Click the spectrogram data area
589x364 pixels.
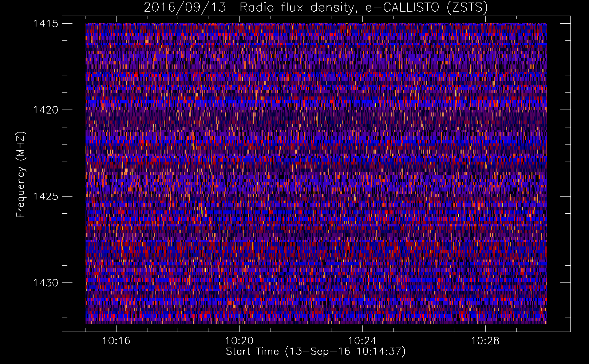(x=316, y=174)
